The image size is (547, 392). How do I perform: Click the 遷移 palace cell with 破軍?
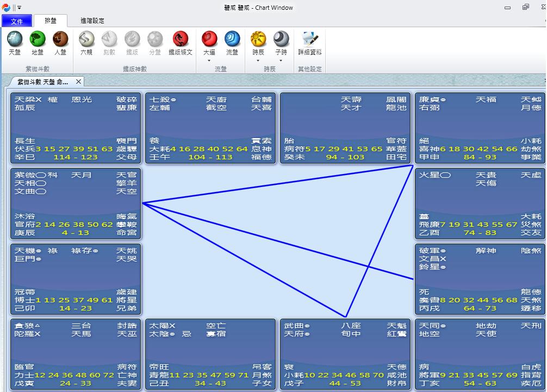(x=480, y=279)
